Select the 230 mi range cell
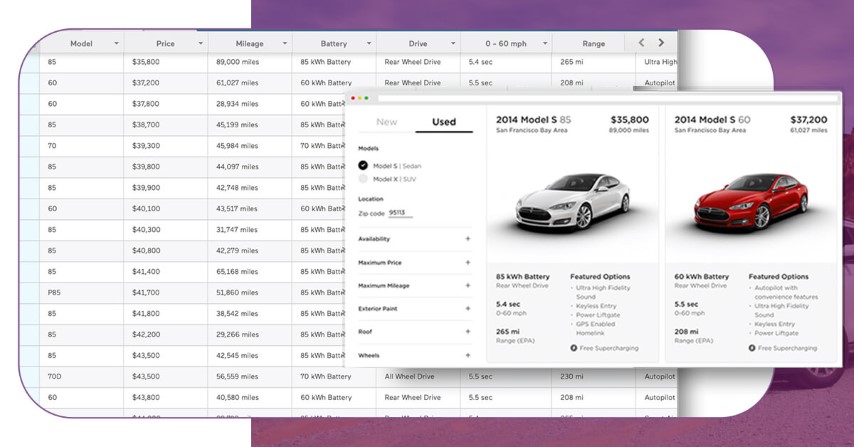This screenshot has height=447, width=854. click(x=593, y=376)
